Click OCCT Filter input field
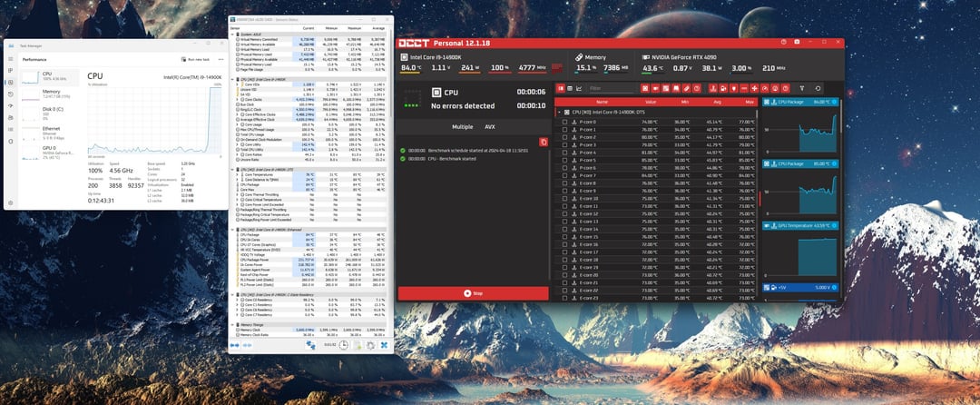The height and width of the screenshot is (405, 980). (612, 89)
